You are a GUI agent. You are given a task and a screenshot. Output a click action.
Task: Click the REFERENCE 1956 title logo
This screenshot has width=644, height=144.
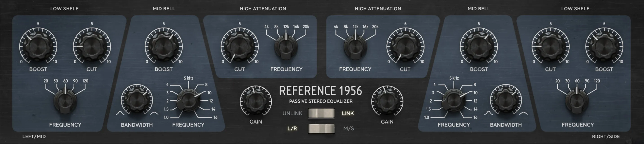coord(321,90)
